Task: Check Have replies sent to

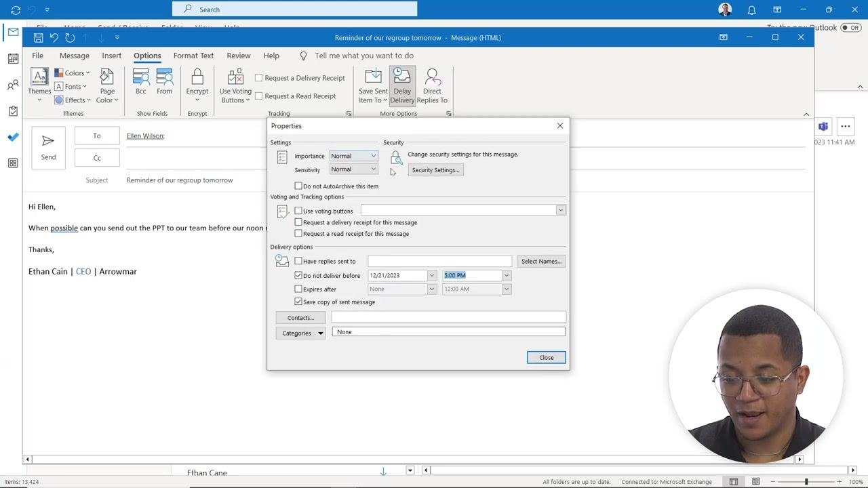Action: 298,261
